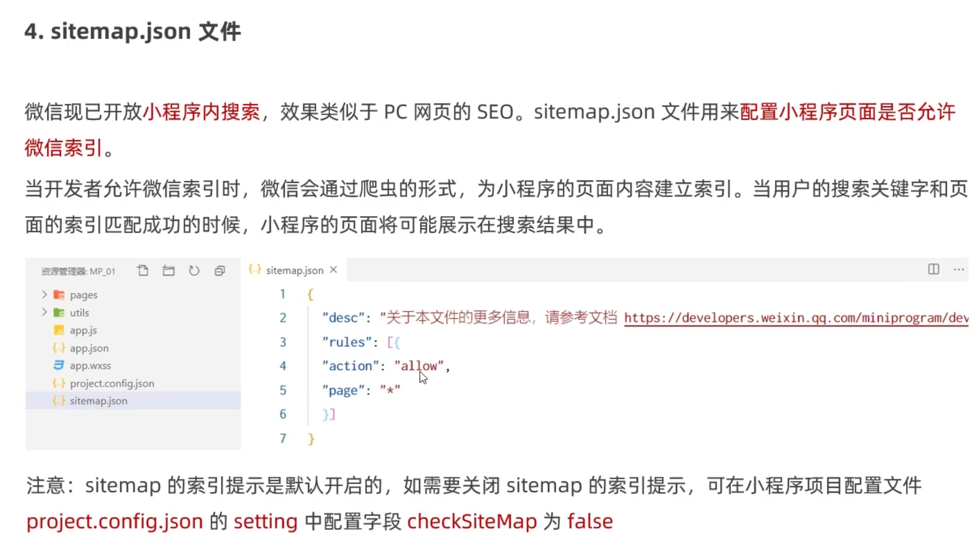Open the developers.weixin.qq.com documentation link

point(796,318)
